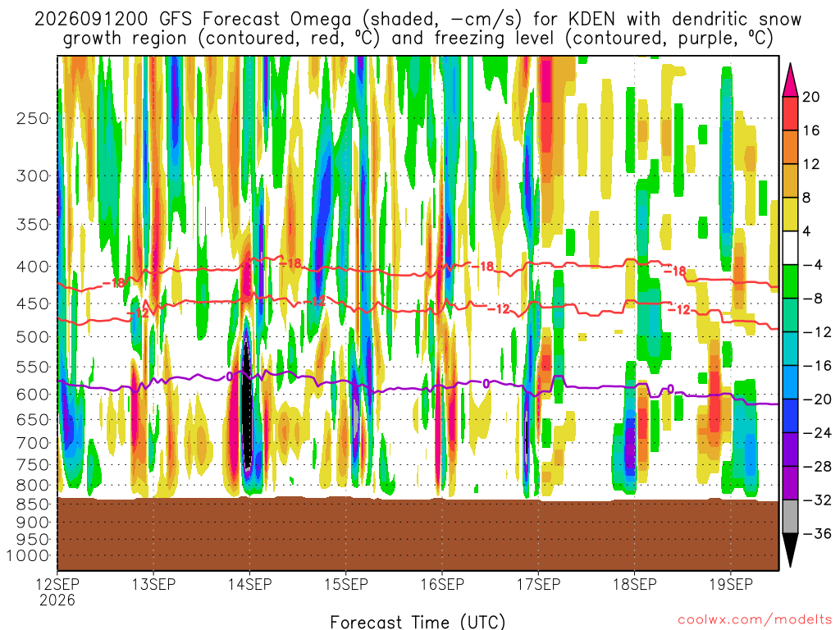The height and width of the screenshot is (630, 840).
Task: Click the 250 pressure level label
Action: pos(33,118)
